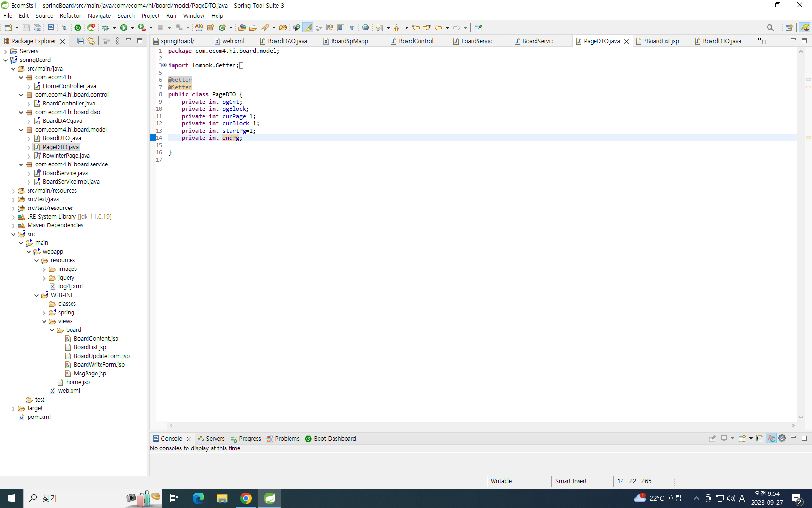Open the Web Browser globe icon
The image size is (812, 508).
coord(365,28)
